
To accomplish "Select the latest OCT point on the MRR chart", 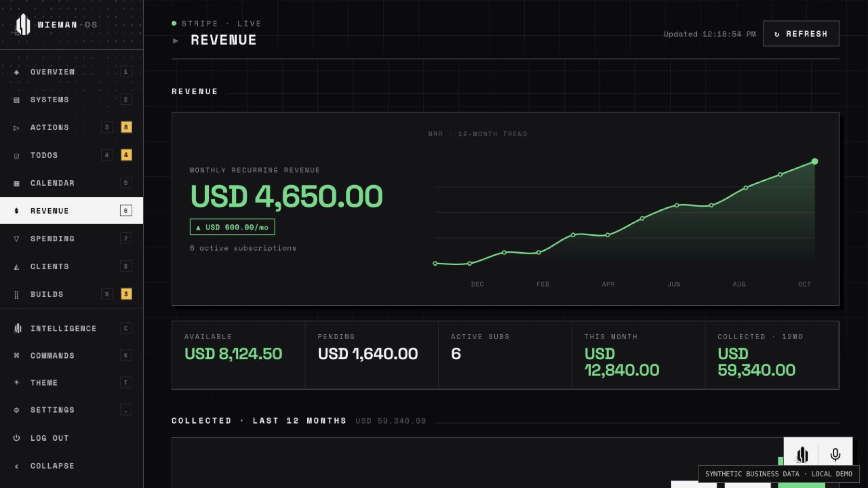I will click(814, 162).
